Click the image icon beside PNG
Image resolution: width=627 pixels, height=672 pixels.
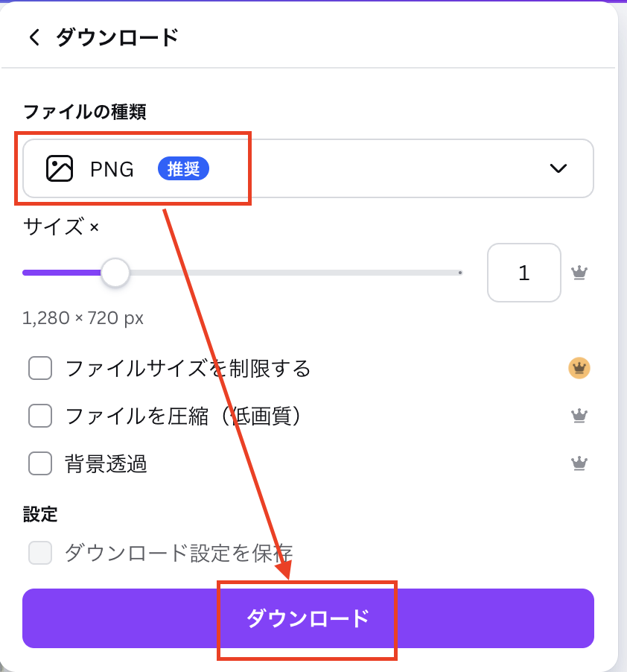click(x=60, y=168)
